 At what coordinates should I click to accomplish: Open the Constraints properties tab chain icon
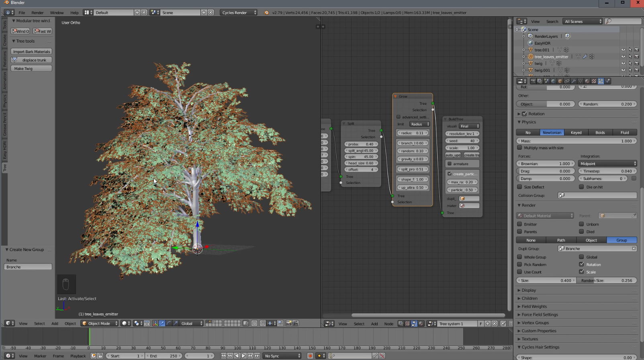tap(567, 81)
